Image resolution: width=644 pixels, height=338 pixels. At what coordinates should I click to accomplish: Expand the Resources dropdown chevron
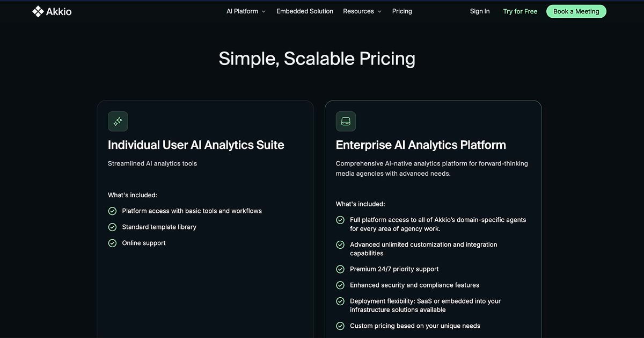[x=379, y=11]
